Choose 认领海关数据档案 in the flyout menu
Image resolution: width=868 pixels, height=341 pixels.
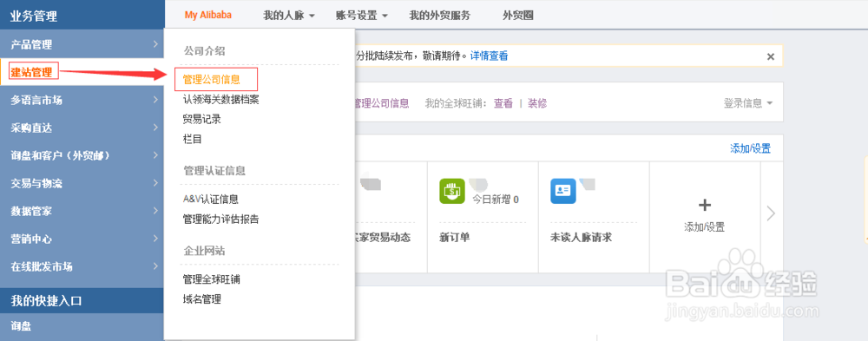220,100
